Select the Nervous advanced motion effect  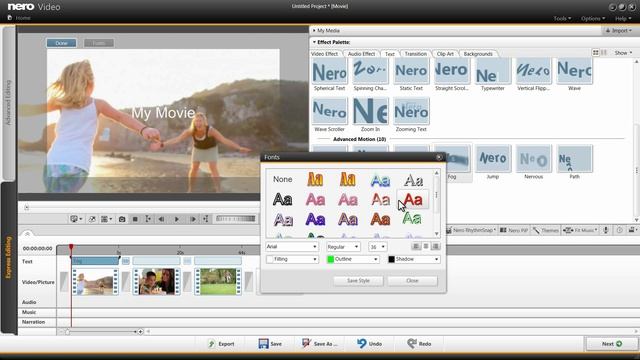coord(533,162)
